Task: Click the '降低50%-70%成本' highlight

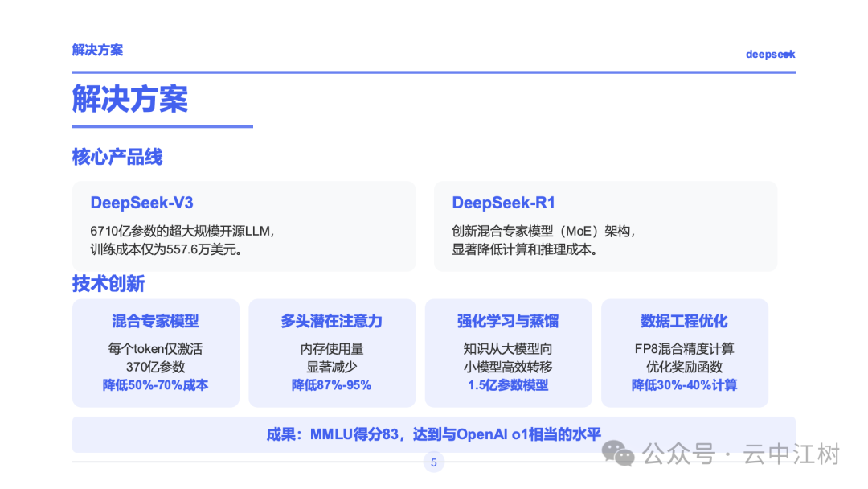Action: (x=156, y=385)
